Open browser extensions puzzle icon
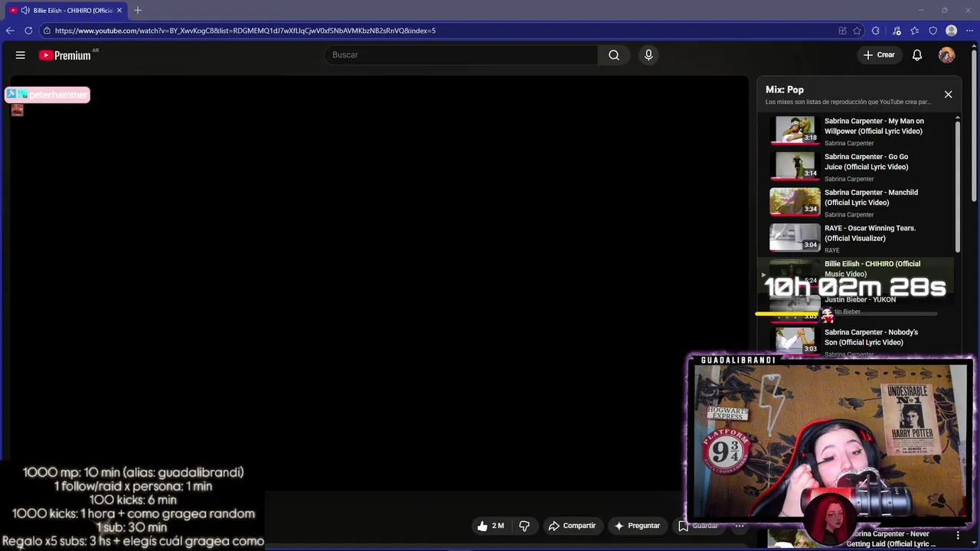Image resolution: width=980 pixels, height=551 pixels. tap(876, 31)
